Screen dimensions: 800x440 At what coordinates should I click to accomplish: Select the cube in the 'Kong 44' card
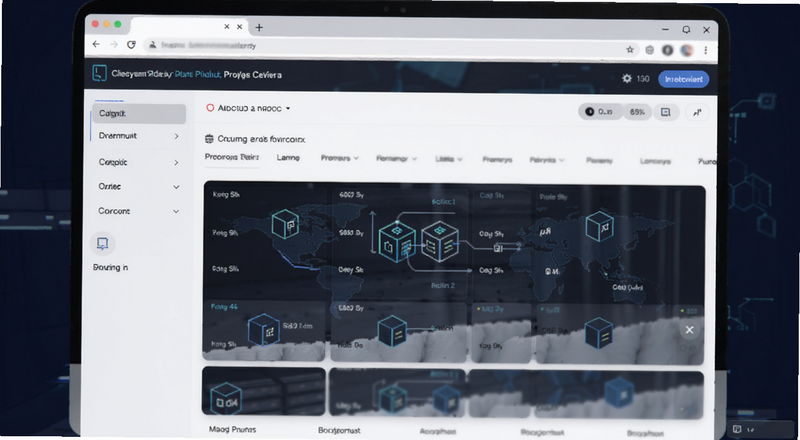click(264, 329)
